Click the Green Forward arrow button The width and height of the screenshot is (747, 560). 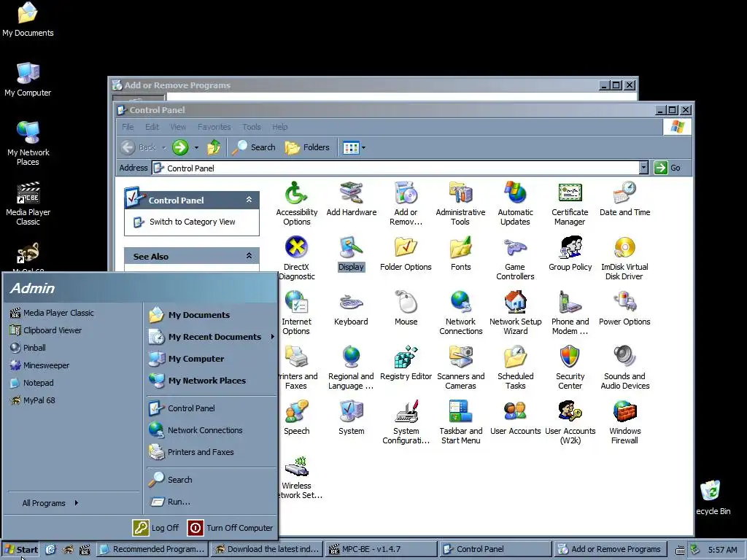click(x=180, y=147)
